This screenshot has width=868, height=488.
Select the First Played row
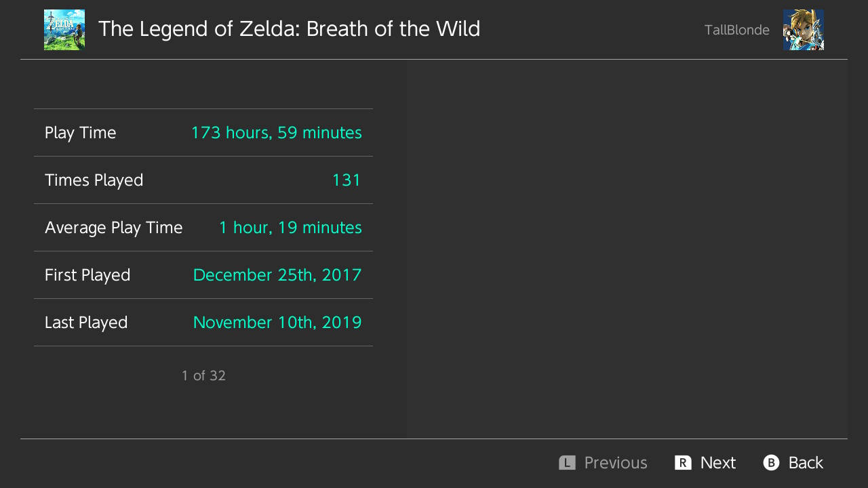click(203, 275)
